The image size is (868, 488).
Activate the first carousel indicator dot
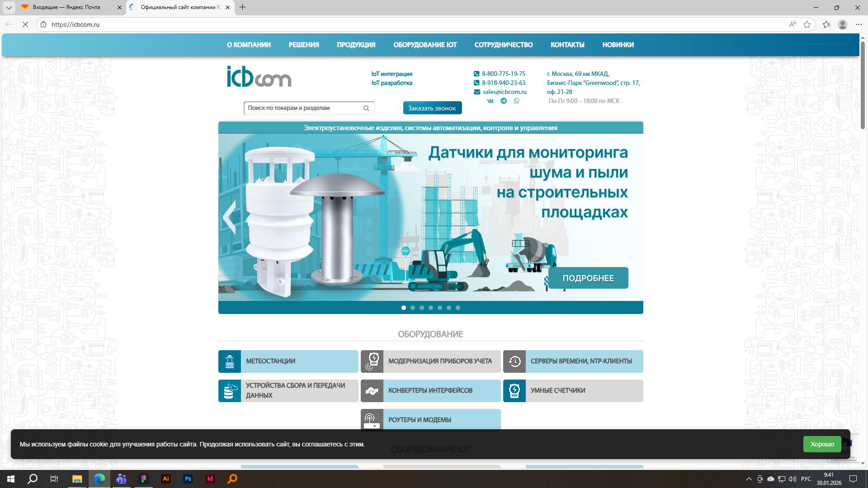pos(404,308)
